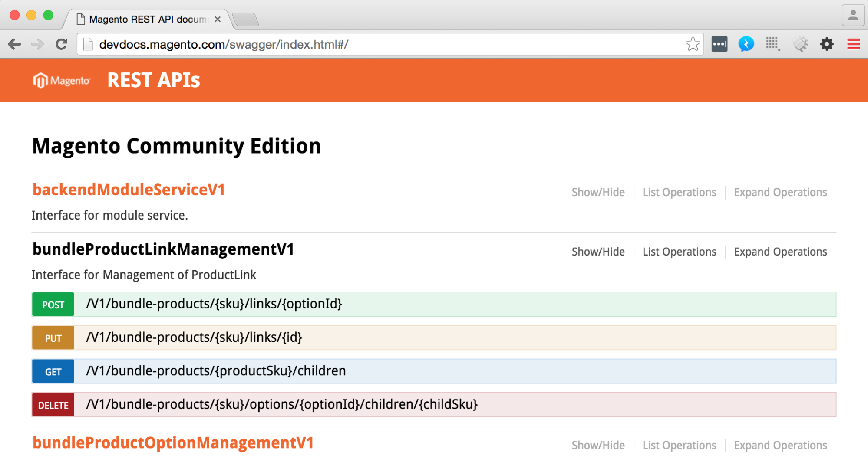
Task: Expand Operations for bundleProductLinkManagementV1
Action: (780, 252)
